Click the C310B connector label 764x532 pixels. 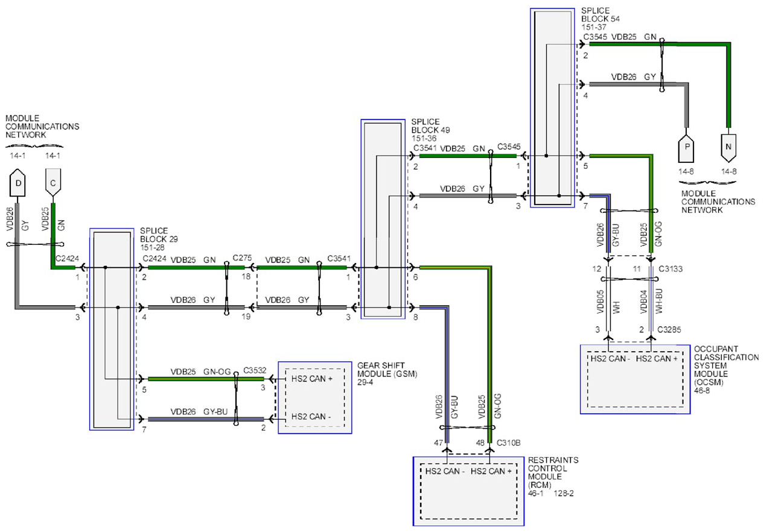coord(510,443)
